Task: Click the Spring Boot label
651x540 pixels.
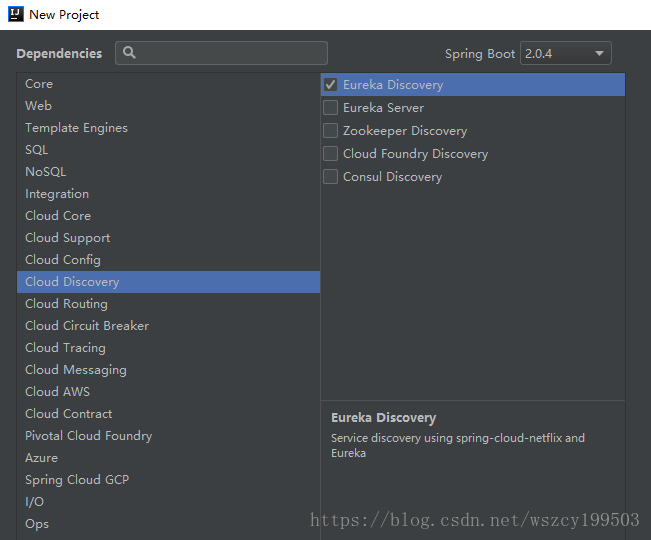Action: pyautogui.click(x=480, y=54)
